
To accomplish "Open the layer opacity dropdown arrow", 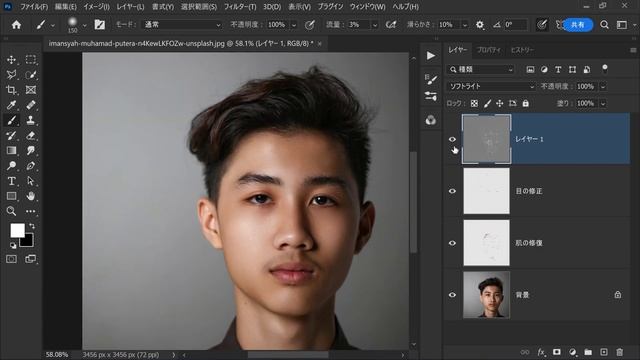I will [x=603, y=86].
